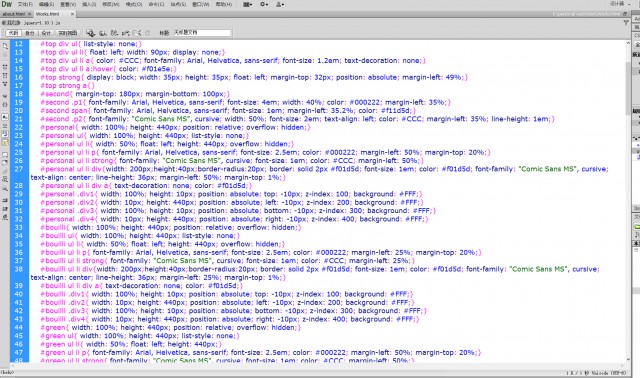Open the 命令(C) menu
The height and width of the screenshot is (378, 640).
(x=156, y=4)
